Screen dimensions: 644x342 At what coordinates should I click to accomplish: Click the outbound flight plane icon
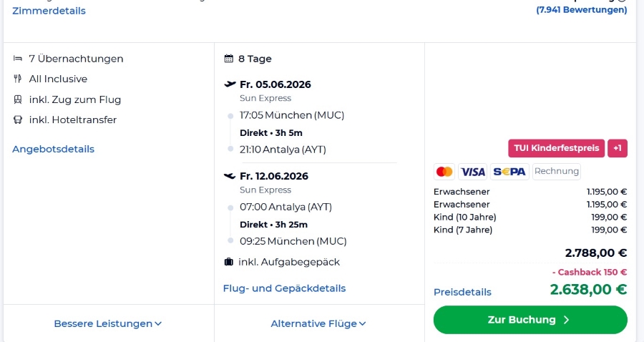(230, 84)
